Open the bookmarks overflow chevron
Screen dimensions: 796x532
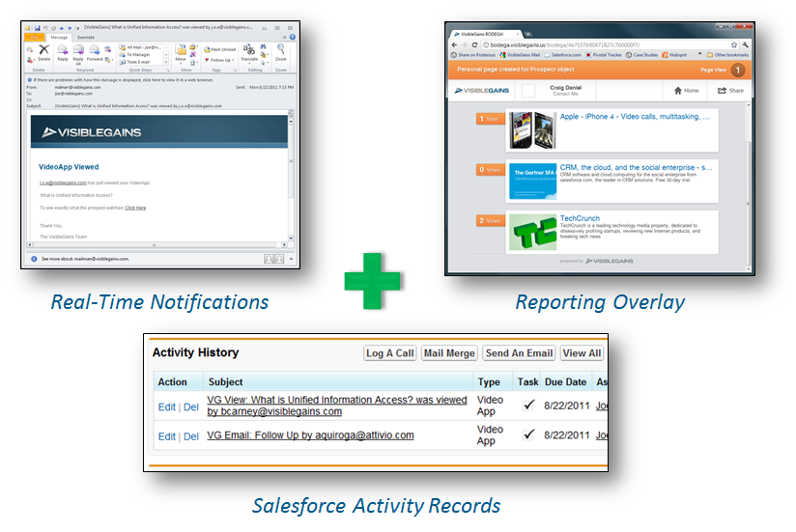point(699,54)
